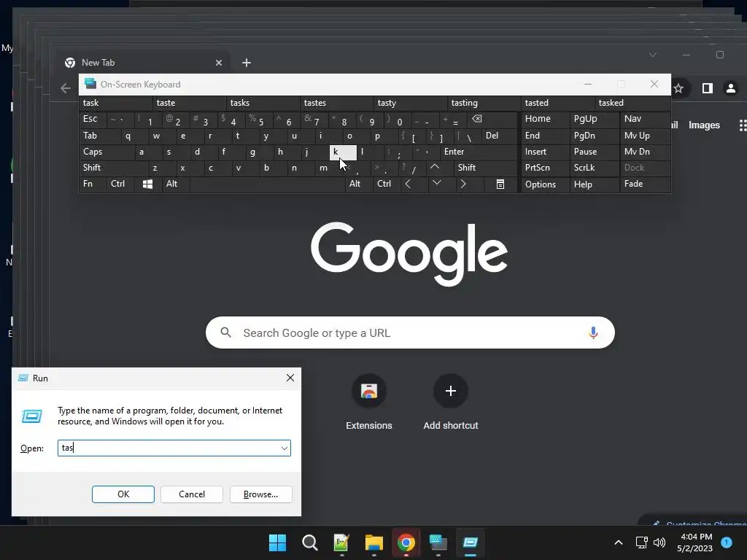Toggle the right Ctrl key
The width and height of the screenshot is (747, 560).
(x=387, y=184)
